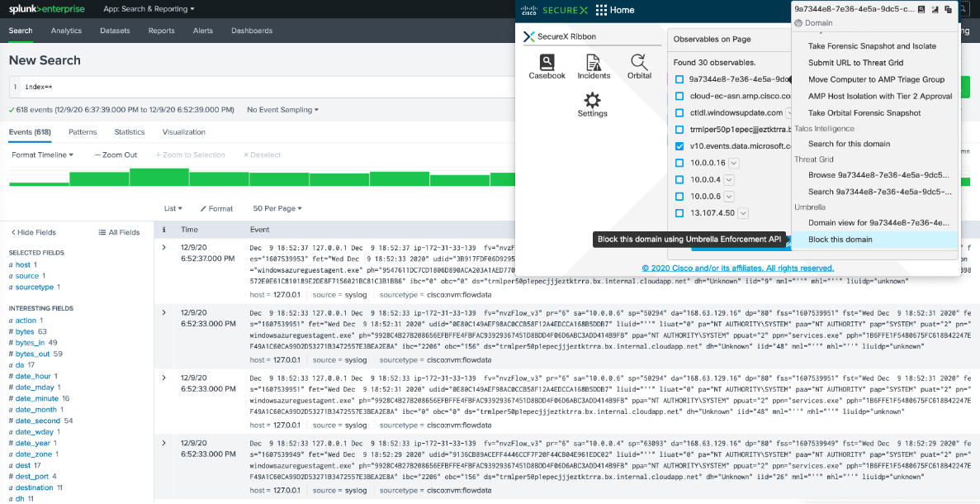Open the 50 Per Page dropdown
980x504 pixels.
(x=277, y=209)
